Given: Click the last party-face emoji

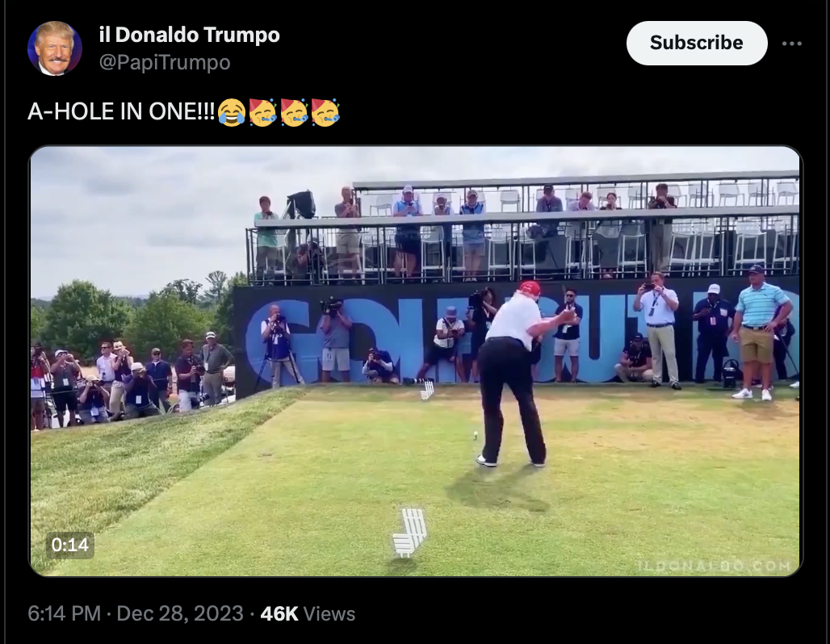Looking at the screenshot, I should click(x=325, y=111).
